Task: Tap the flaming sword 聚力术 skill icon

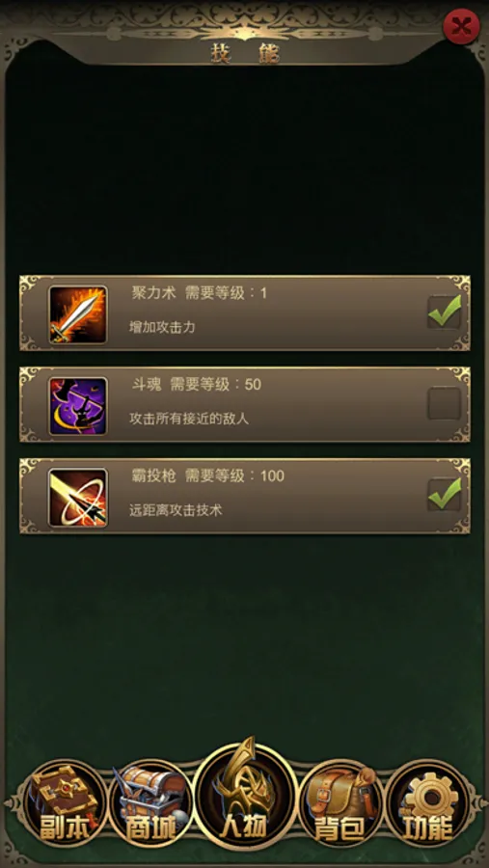Action: (78, 314)
